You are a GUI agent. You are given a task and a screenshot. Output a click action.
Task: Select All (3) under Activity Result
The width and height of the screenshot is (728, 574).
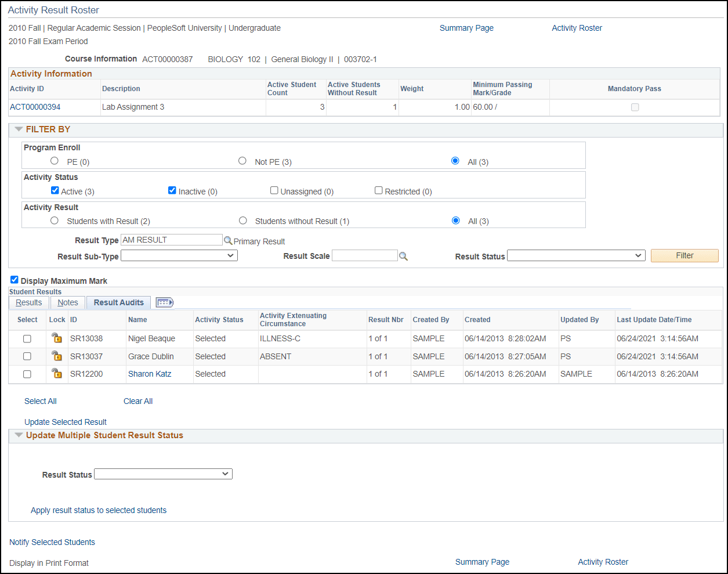click(x=456, y=221)
